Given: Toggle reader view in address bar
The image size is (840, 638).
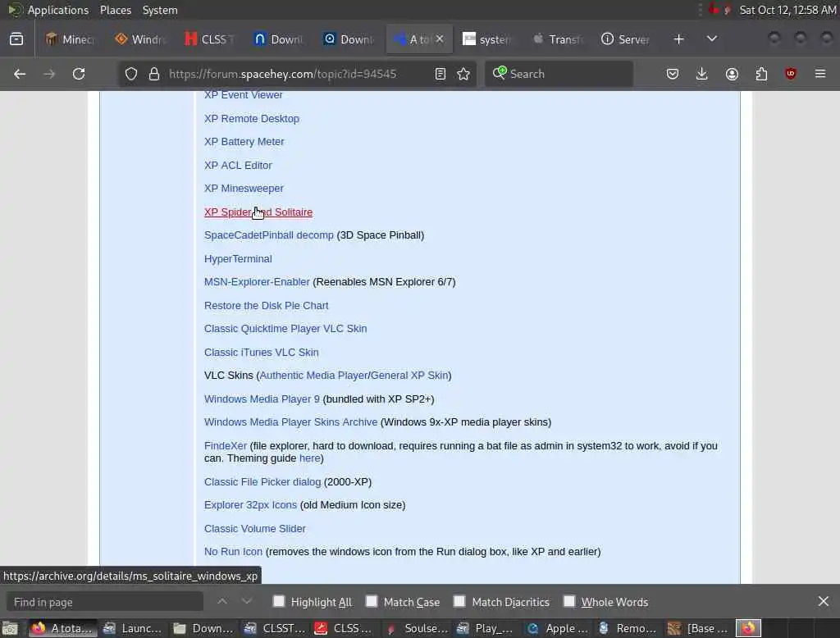Looking at the screenshot, I should coord(441,74).
